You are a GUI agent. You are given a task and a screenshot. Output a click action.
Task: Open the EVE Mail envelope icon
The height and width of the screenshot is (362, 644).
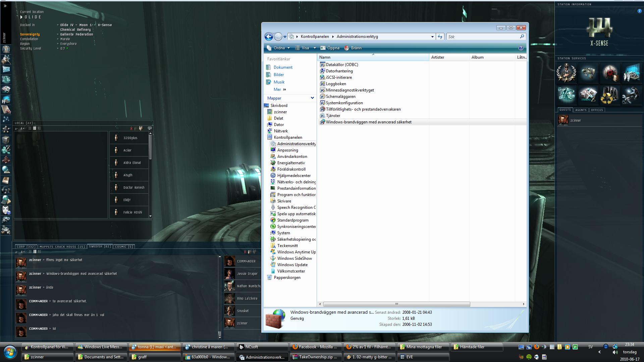(6, 69)
